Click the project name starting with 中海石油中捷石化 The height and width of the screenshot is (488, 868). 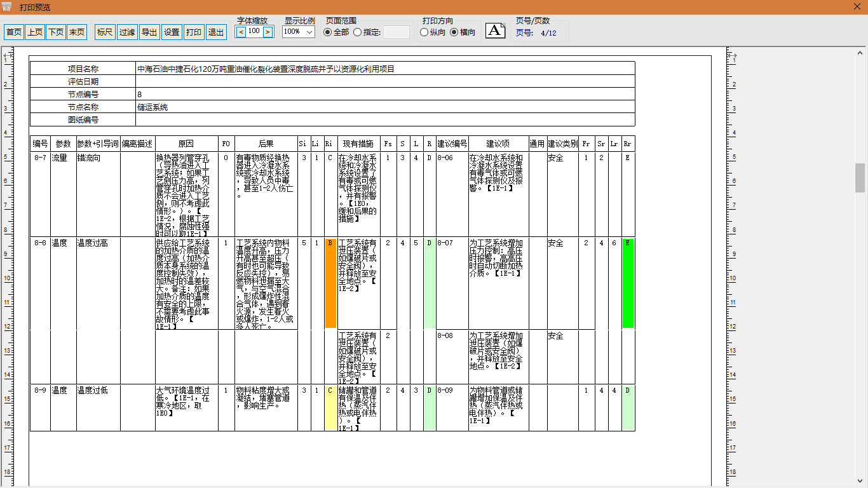(x=266, y=69)
